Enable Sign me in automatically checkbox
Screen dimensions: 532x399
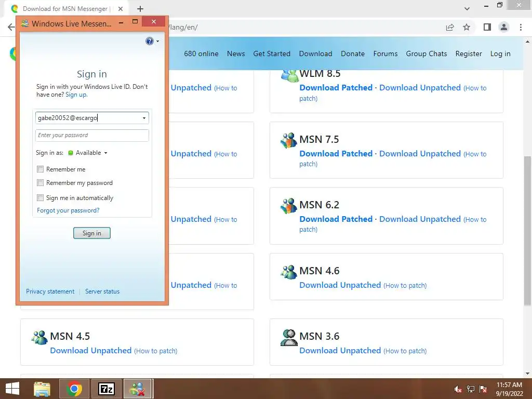(41, 197)
